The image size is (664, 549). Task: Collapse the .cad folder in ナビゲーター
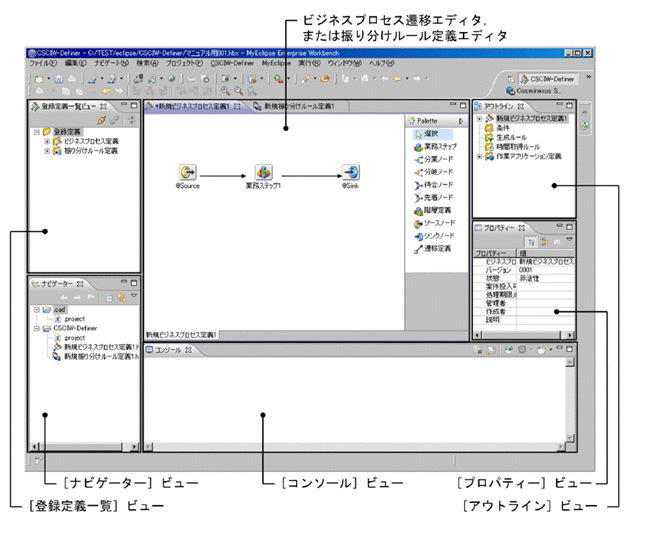tap(37, 310)
